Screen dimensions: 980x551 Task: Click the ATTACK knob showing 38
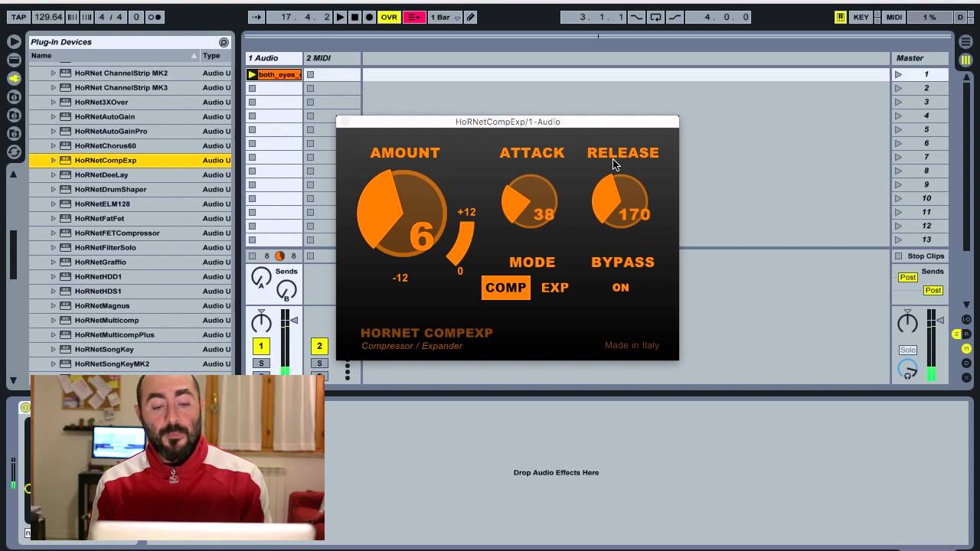coord(529,201)
